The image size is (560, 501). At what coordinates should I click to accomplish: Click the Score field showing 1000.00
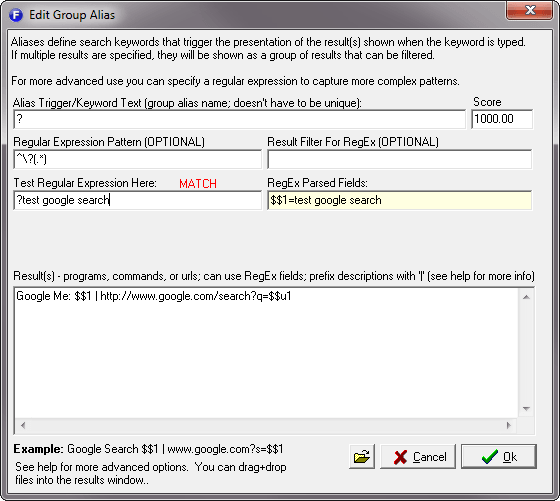point(502,119)
